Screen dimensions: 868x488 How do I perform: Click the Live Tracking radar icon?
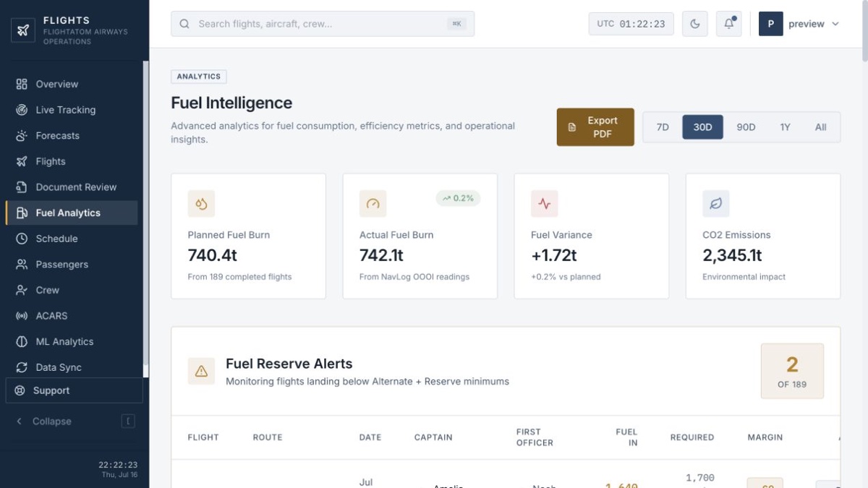click(x=22, y=110)
